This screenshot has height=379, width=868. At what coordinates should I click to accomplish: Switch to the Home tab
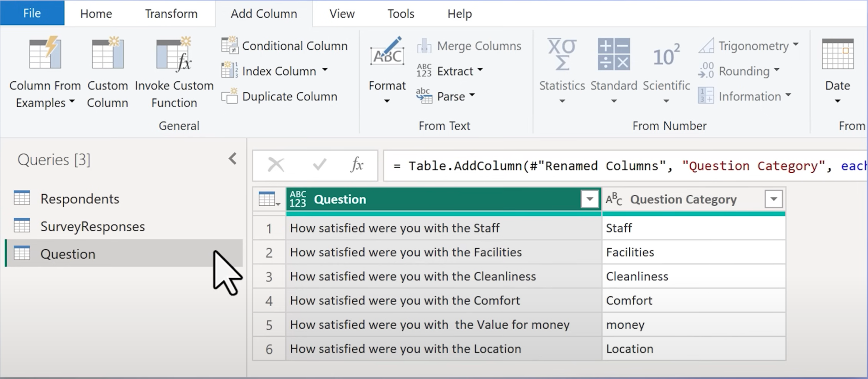pos(96,14)
